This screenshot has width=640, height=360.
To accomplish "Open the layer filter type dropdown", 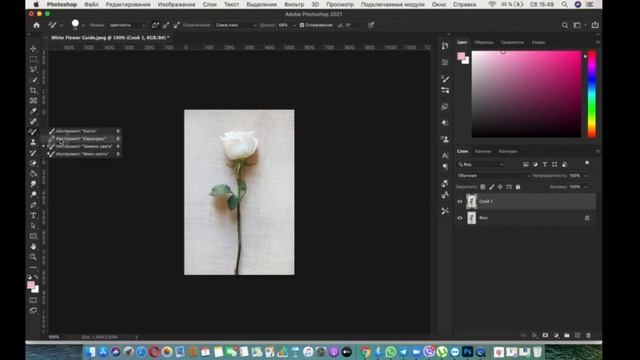I will tap(480, 164).
